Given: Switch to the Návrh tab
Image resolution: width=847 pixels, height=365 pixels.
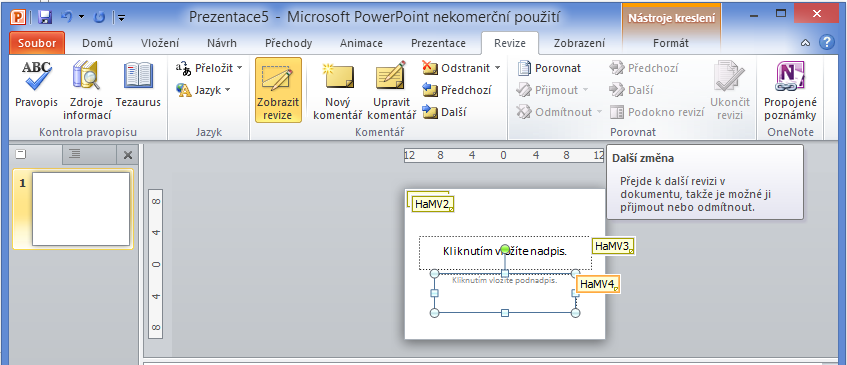Looking at the screenshot, I should [x=221, y=43].
